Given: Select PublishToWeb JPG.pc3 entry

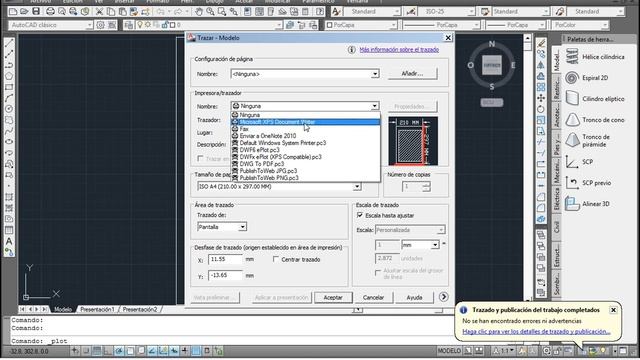Looking at the screenshot, I should [305, 171].
